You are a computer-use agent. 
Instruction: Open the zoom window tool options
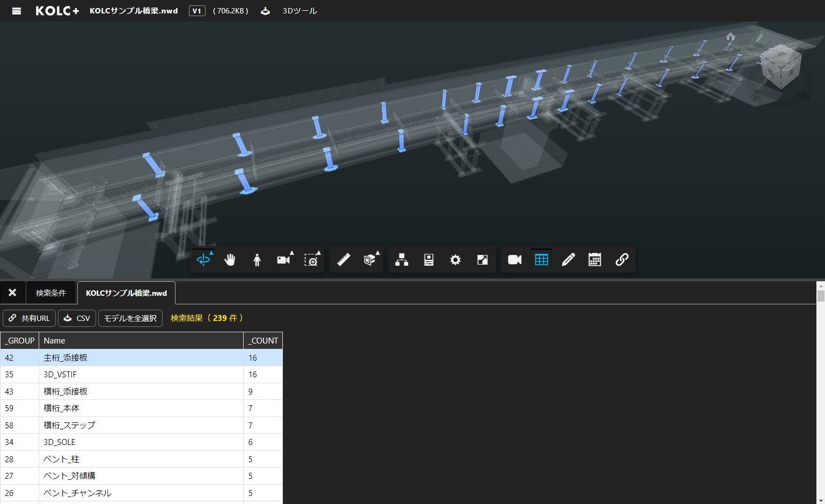point(311,260)
